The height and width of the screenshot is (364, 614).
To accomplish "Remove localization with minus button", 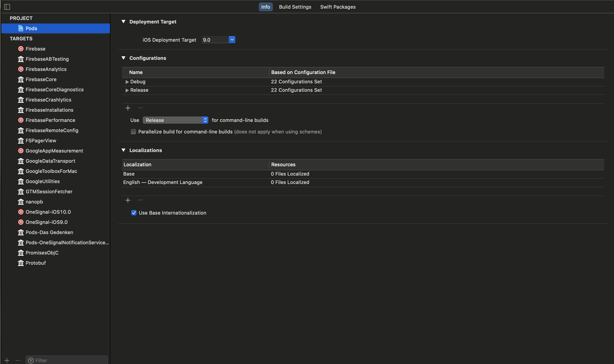I will [x=141, y=200].
